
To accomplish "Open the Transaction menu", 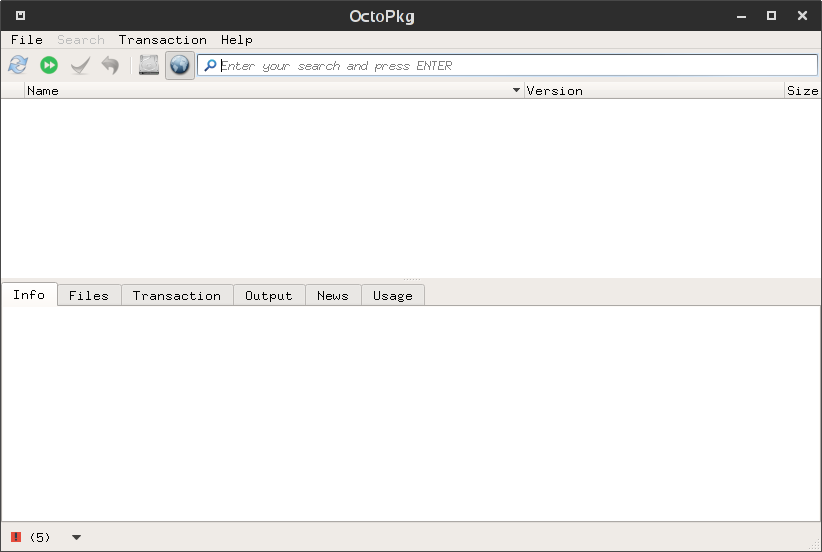I will pyautogui.click(x=163, y=40).
